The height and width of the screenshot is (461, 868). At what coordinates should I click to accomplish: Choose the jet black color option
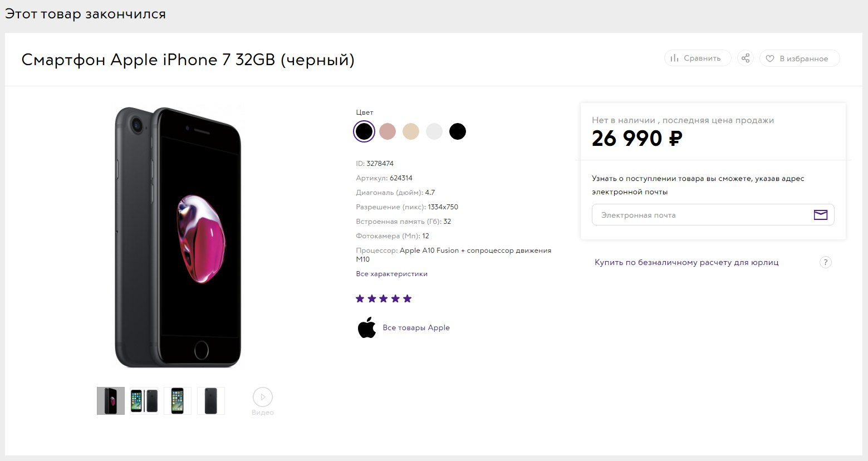[x=458, y=131]
